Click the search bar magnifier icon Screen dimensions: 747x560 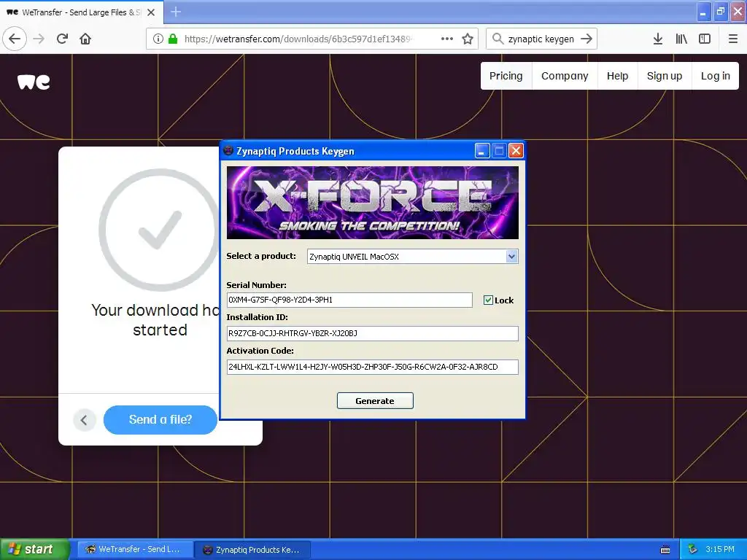(x=498, y=39)
